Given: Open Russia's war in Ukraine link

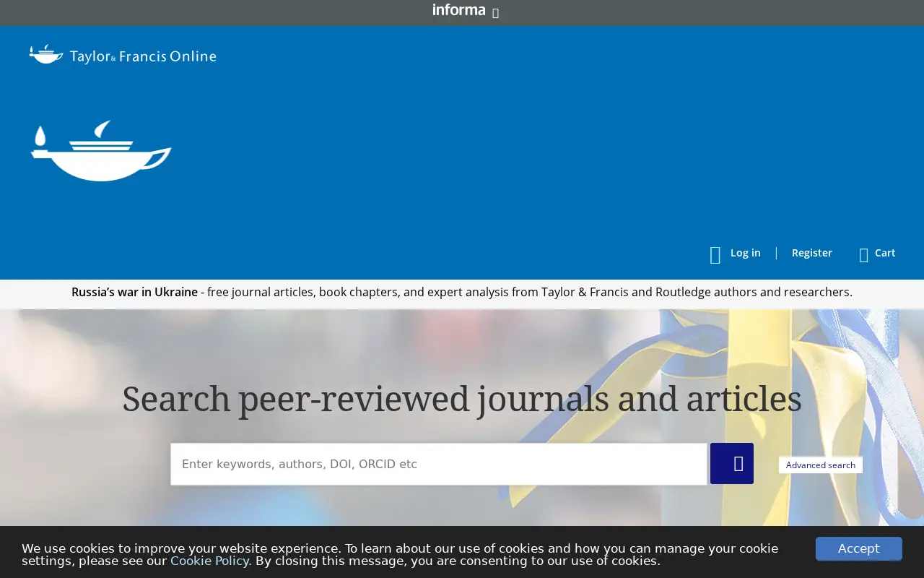Looking at the screenshot, I should click(134, 292).
